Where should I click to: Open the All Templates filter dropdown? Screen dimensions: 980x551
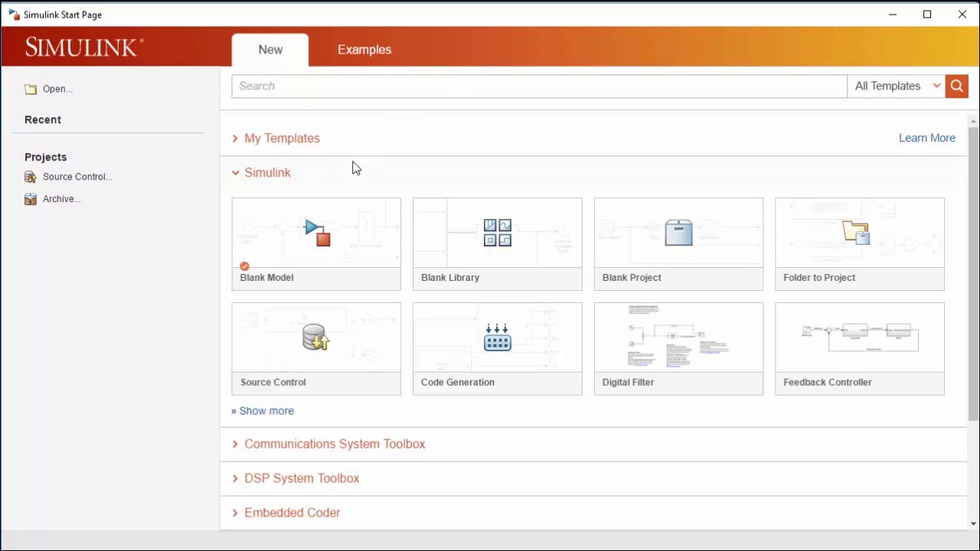pyautogui.click(x=897, y=86)
